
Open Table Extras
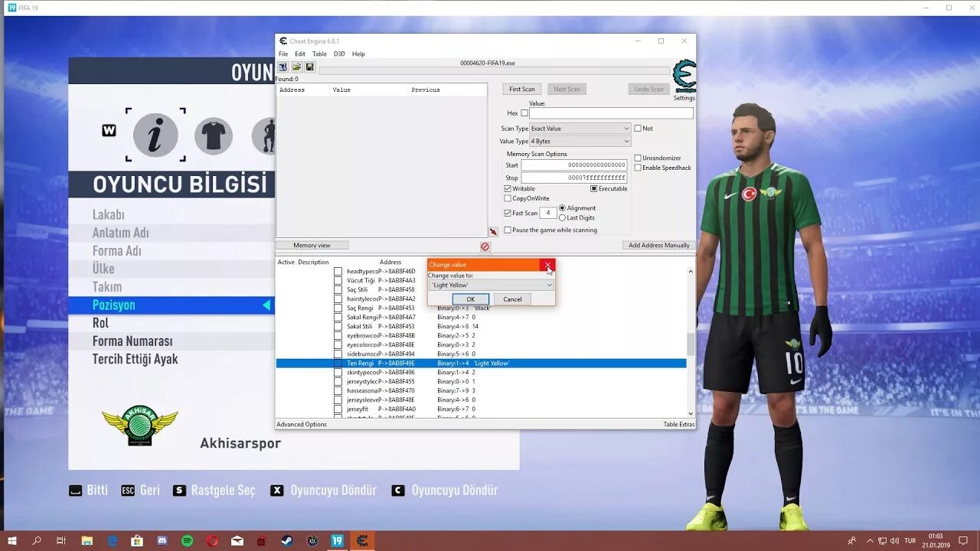pos(679,425)
